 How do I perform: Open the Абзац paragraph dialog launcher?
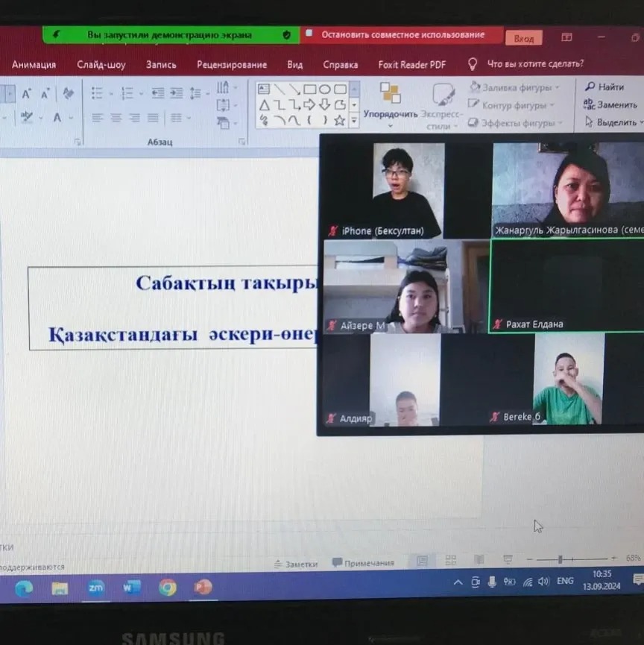click(x=241, y=142)
